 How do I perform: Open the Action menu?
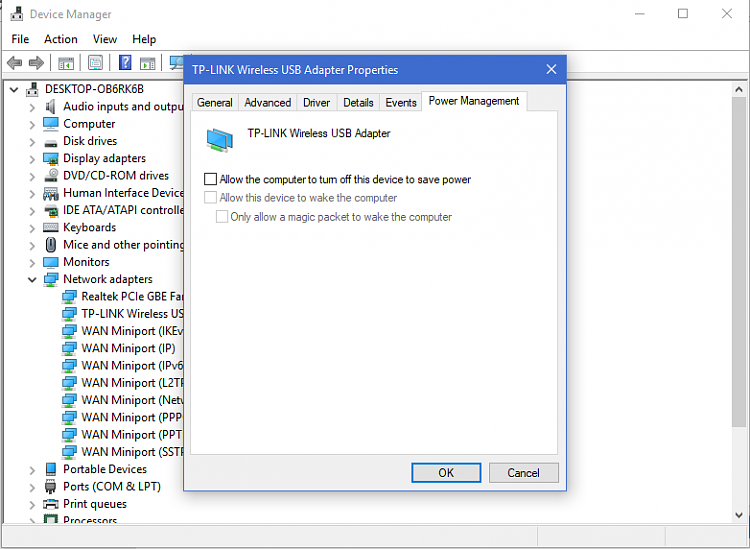tap(60, 39)
